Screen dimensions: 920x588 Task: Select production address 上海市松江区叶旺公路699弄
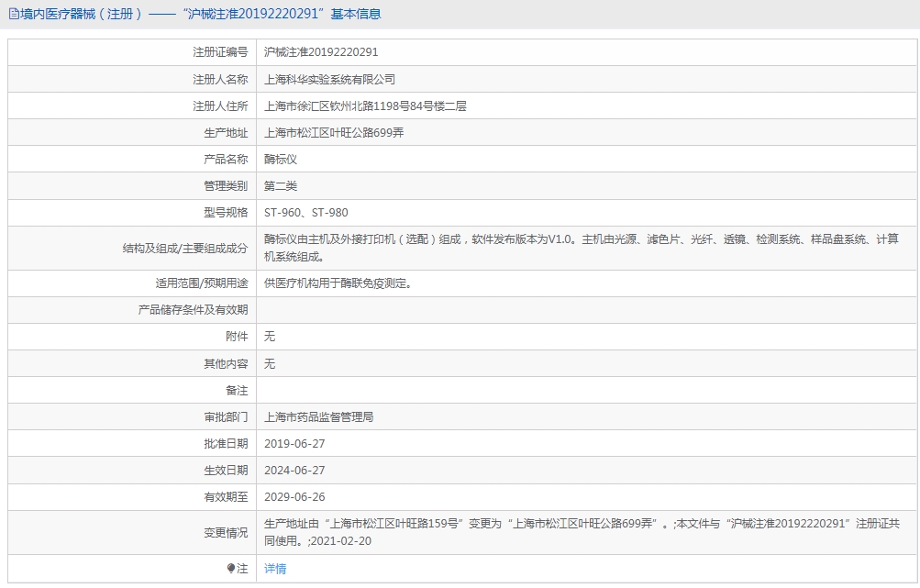tap(334, 133)
